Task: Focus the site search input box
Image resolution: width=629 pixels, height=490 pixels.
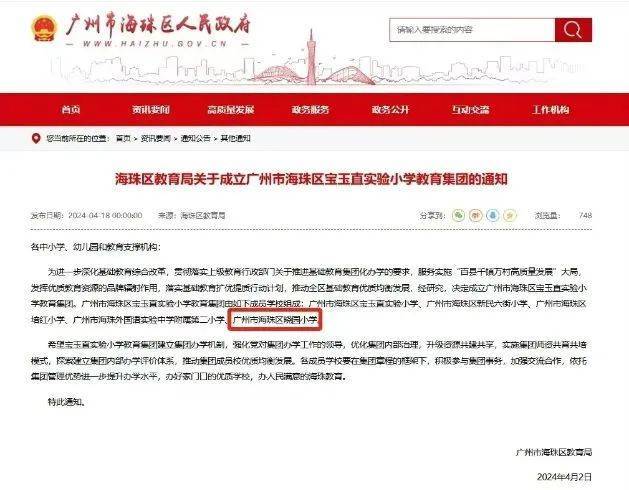Action: click(x=472, y=30)
